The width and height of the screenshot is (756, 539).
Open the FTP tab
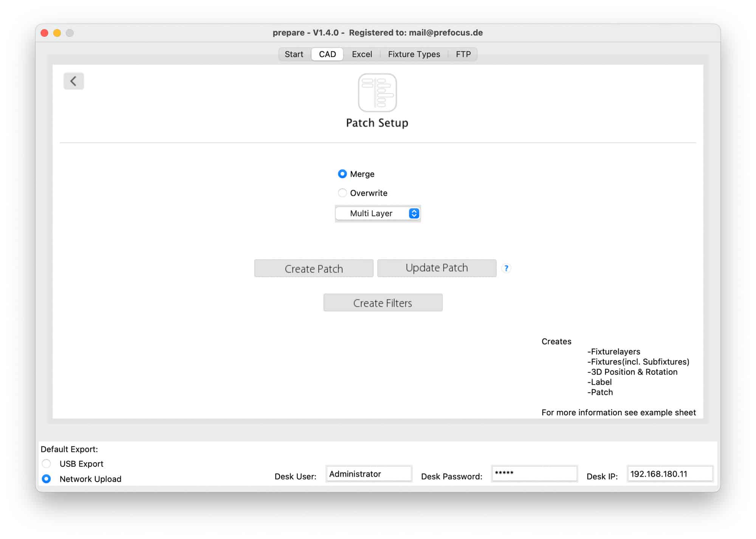[463, 54]
